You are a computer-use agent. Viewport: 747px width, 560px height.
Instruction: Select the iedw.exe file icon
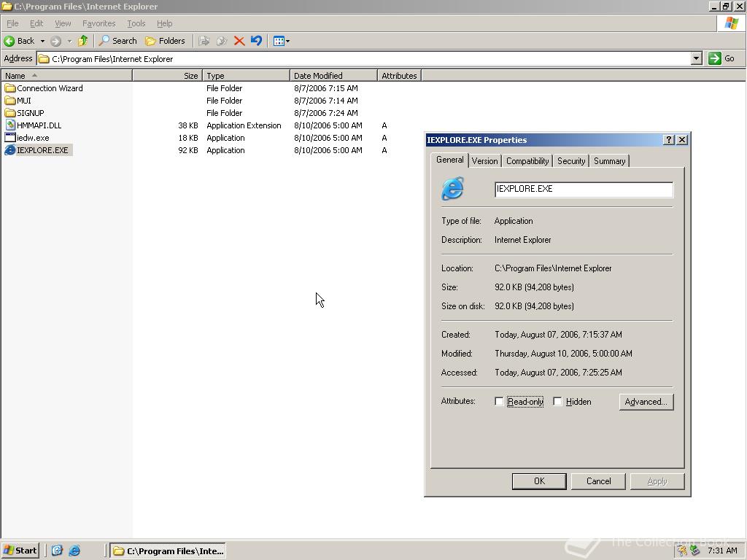click(10, 138)
